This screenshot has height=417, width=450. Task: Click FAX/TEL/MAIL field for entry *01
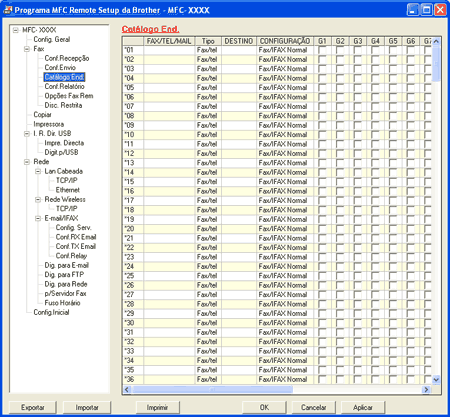(169, 50)
